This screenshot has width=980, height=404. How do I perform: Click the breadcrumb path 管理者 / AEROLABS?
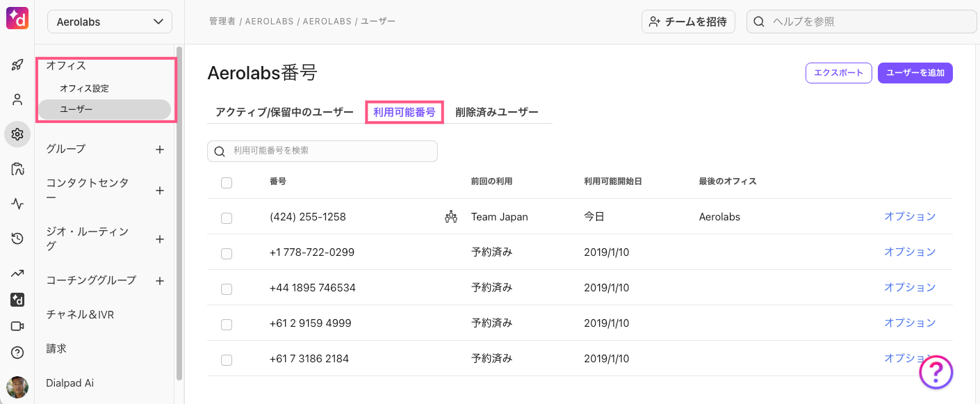pyautogui.click(x=253, y=22)
